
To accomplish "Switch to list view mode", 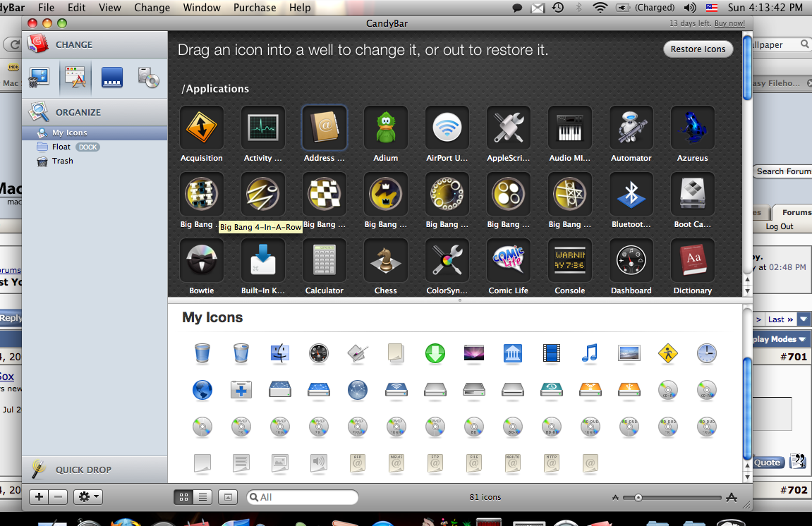I will coord(202,497).
